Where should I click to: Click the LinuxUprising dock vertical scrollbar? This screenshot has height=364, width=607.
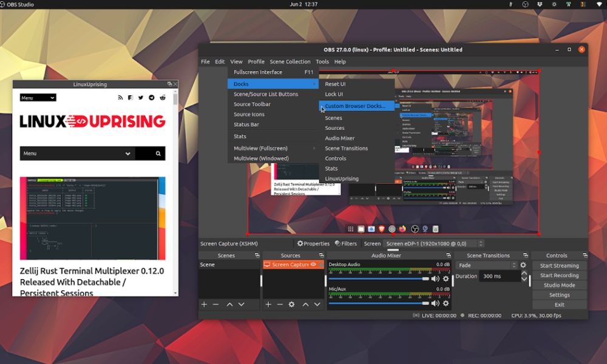pyautogui.click(x=175, y=99)
